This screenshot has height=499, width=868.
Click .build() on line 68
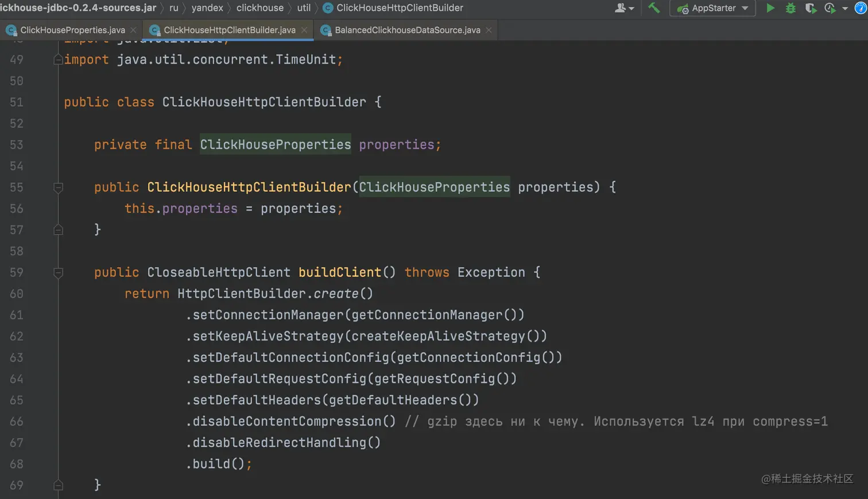click(215, 464)
